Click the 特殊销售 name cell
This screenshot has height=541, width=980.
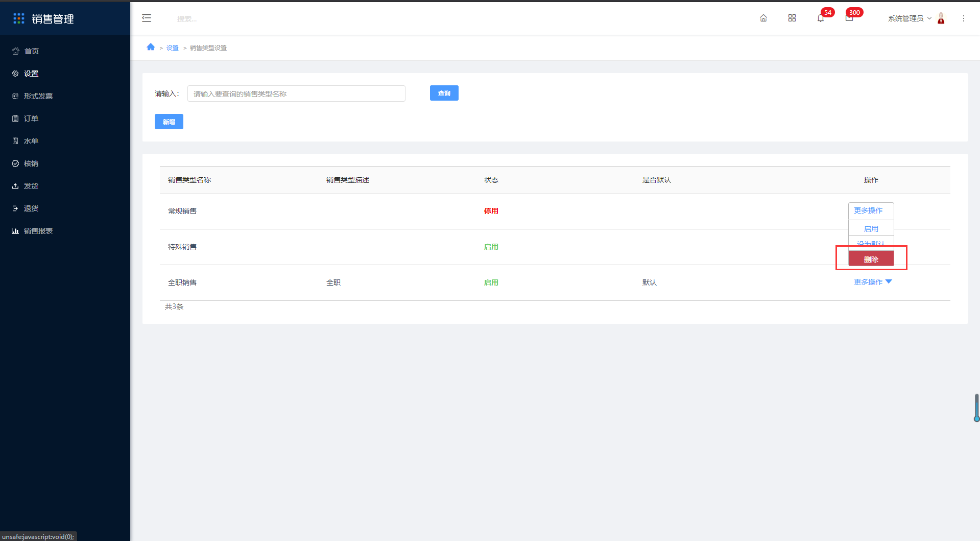(x=182, y=247)
